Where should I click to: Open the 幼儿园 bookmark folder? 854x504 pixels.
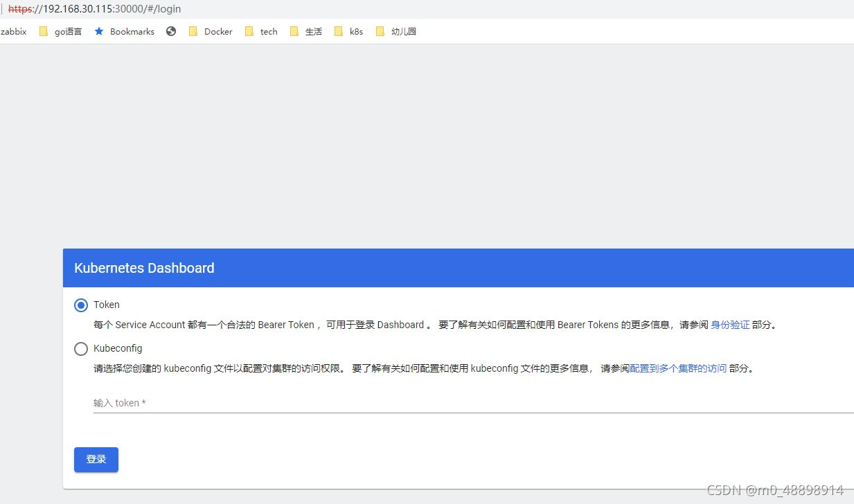coord(396,31)
